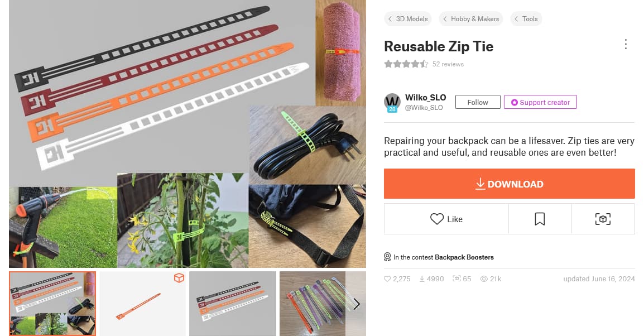
Task: Click the makes camera-cube icon button
Action: pos(603,219)
